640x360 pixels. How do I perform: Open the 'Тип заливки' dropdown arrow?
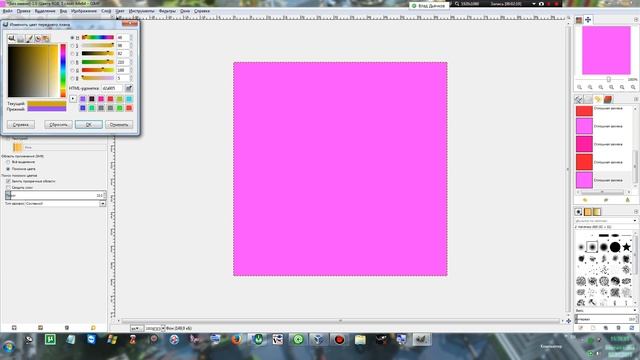pyautogui.click(x=102, y=203)
